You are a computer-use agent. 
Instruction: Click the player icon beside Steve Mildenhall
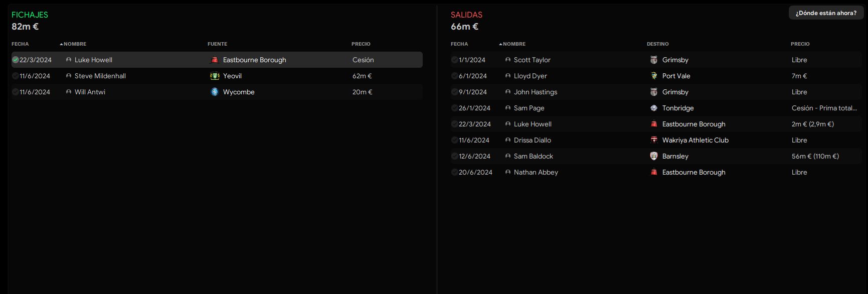pyautogui.click(x=69, y=76)
